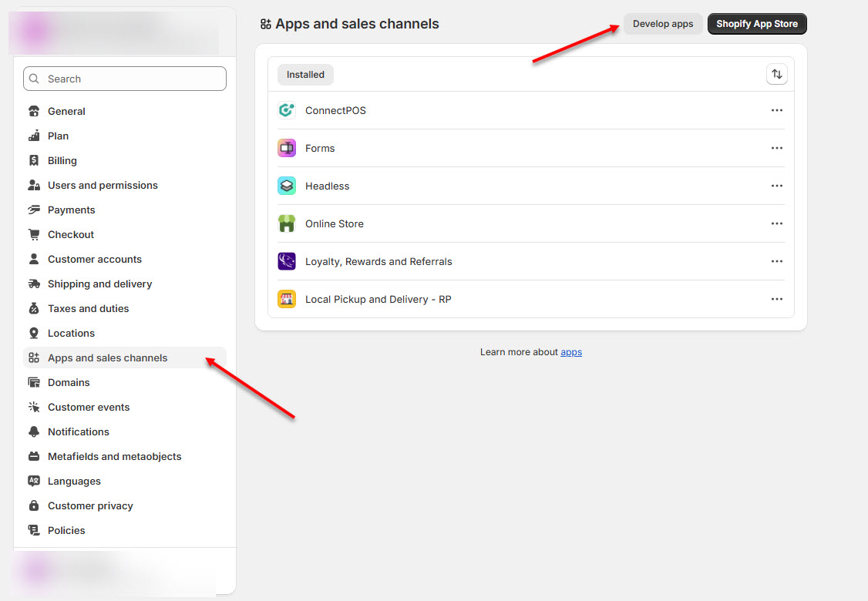Open Locations settings
Image resolution: width=868 pixels, height=601 pixels.
(125, 333)
